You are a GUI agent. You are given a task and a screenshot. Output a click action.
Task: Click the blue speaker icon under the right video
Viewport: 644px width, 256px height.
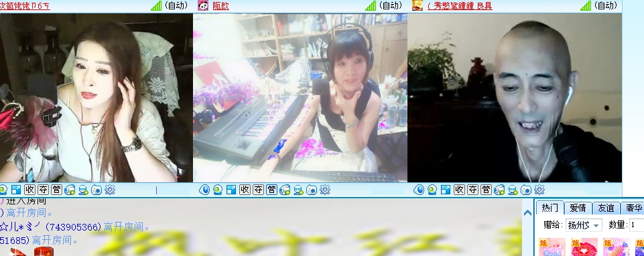pos(419,190)
